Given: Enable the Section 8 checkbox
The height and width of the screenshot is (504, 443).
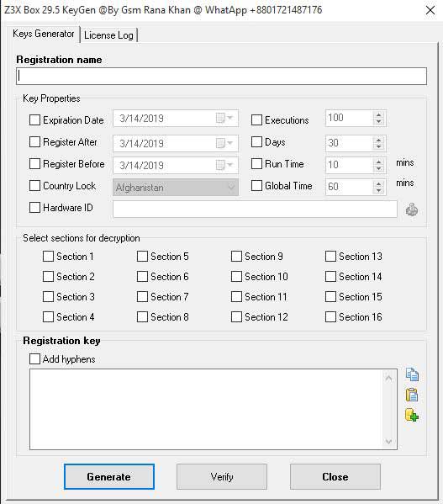Looking at the screenshot, I should click(x=142, y=317).
